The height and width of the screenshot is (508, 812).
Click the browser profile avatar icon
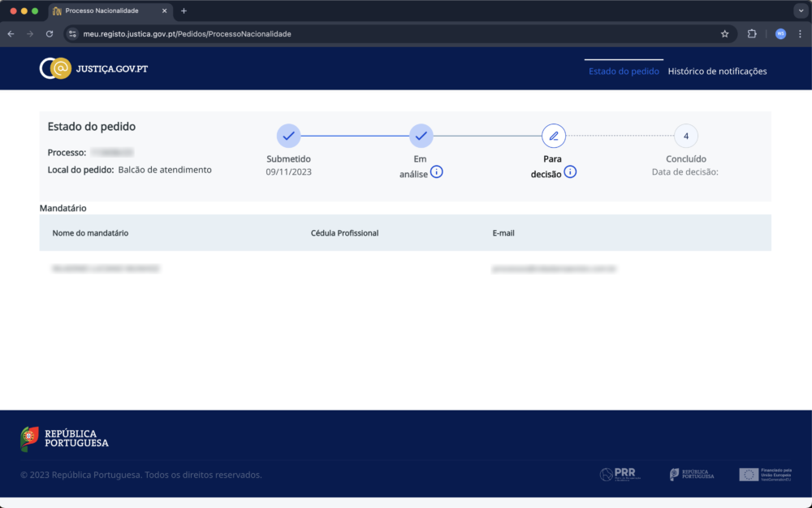pos(779,33)
